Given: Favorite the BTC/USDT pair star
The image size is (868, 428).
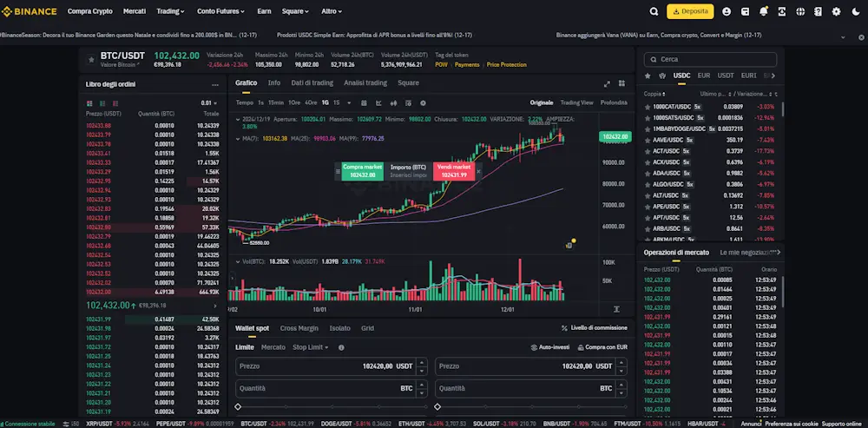Looking at the screenshot, I should point(91,59).
